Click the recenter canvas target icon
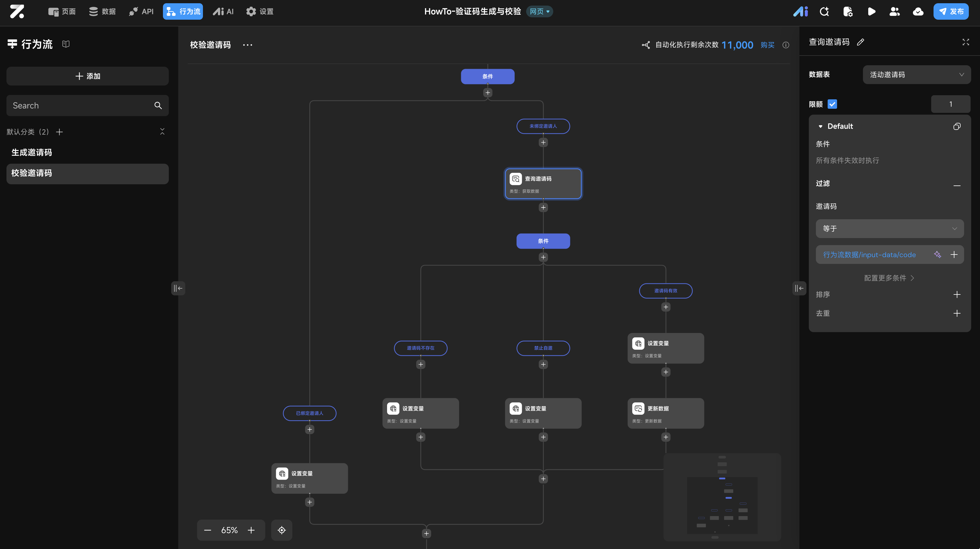 tap(281, 530)
